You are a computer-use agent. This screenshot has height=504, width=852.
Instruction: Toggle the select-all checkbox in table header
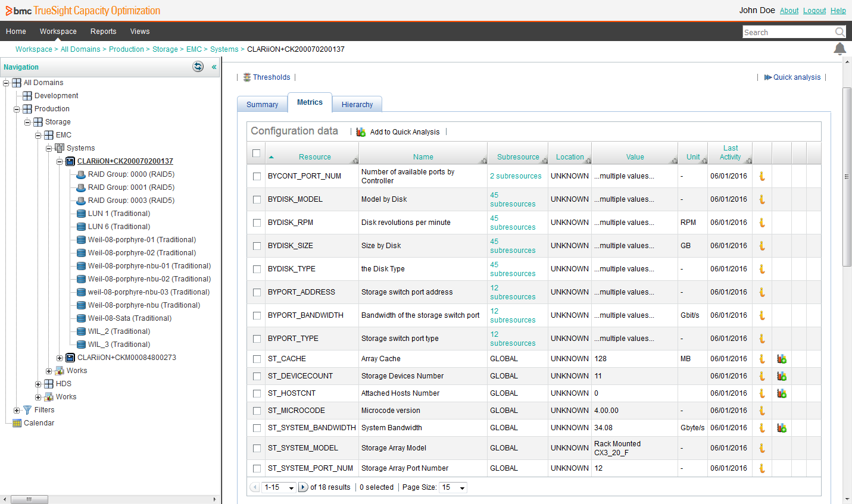256,153
